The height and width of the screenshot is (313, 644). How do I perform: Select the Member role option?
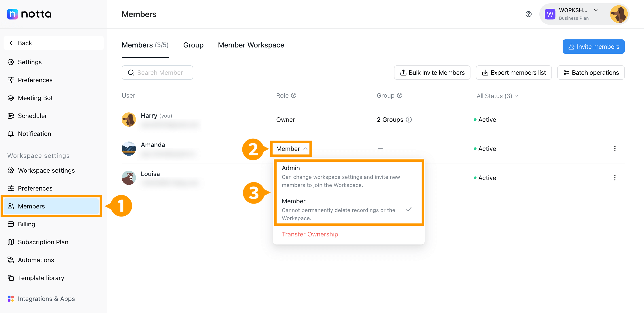tap(349, 209)
